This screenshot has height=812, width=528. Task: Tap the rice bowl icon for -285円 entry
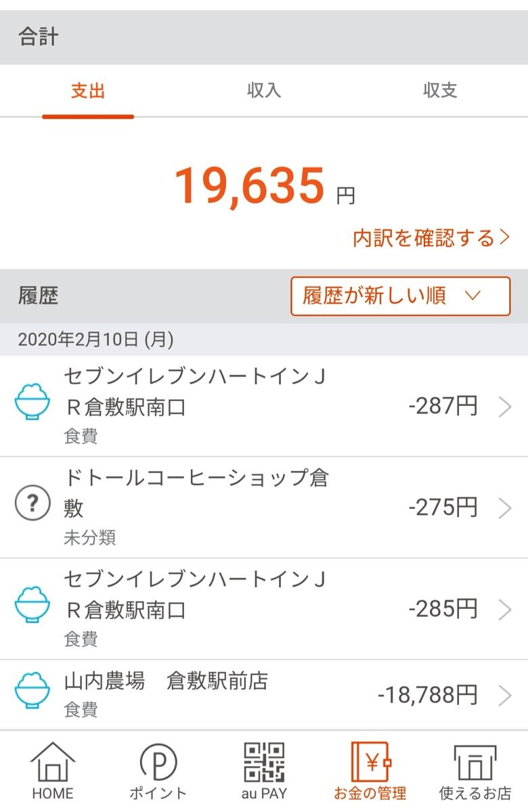pyautogui.click(x=32, y=604)
